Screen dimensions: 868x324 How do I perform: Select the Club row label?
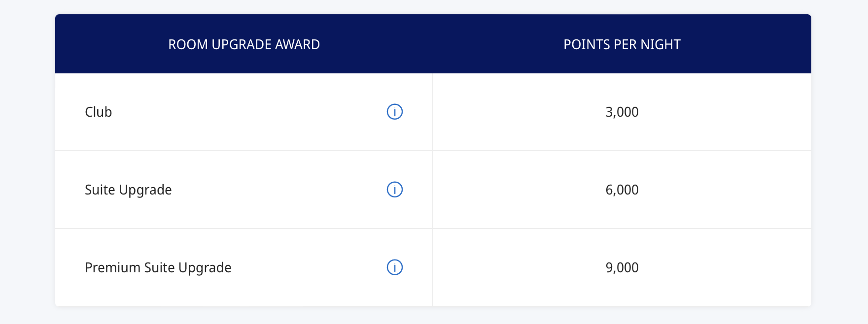99,112
